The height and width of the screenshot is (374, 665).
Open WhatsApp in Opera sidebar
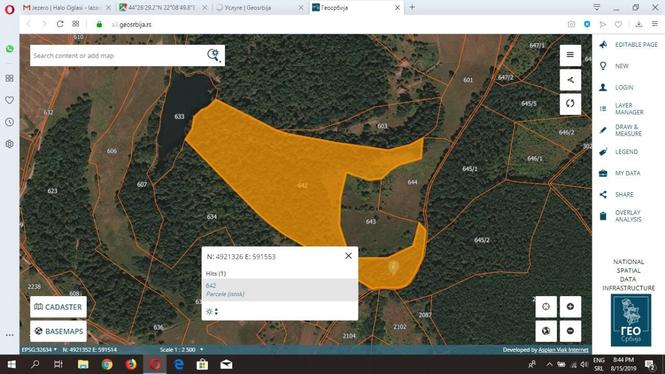pos(9,49)
